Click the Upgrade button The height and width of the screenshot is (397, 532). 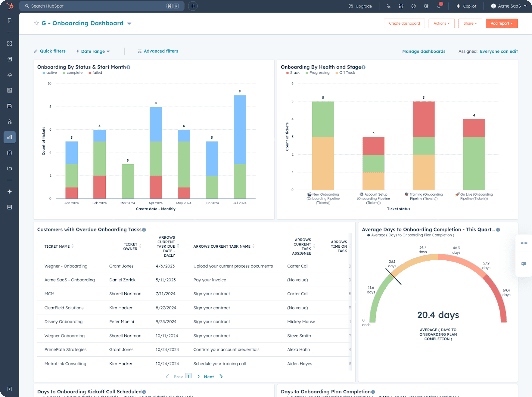[x=360, y=6]
